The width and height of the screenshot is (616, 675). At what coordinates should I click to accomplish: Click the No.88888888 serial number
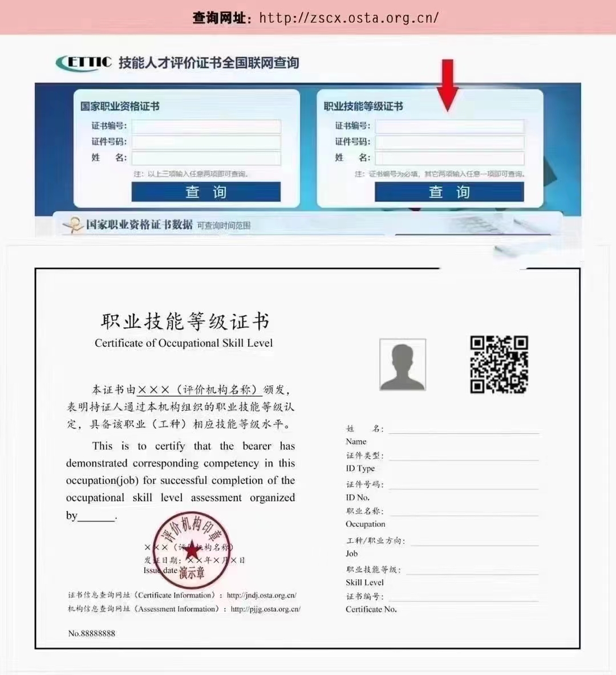[92, 633]
